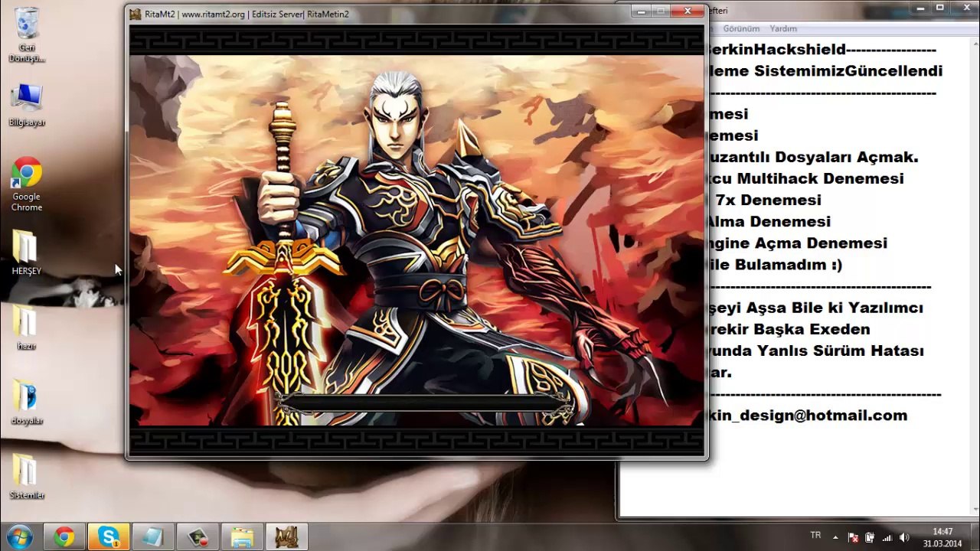The height and width of the screenshot is (551, 980).
Task: Click the RitaMt2 window title bar icon
Action: (x=136, y=14)
